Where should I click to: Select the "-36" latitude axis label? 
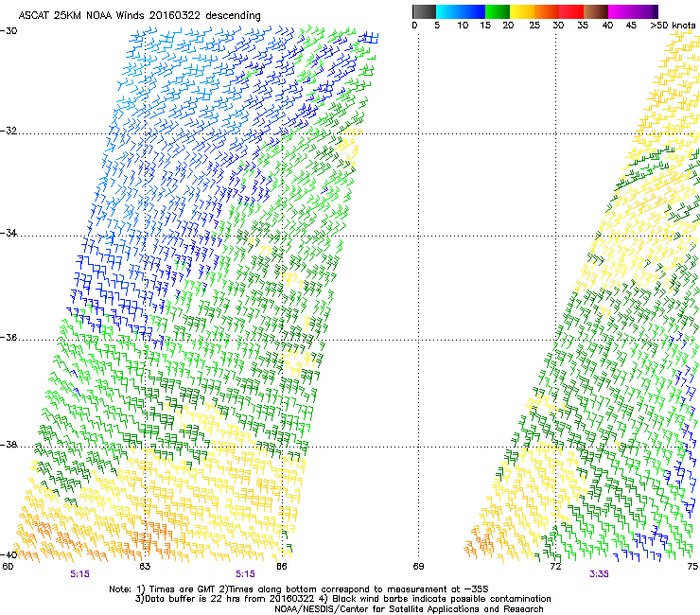click(x=9, y=337)
